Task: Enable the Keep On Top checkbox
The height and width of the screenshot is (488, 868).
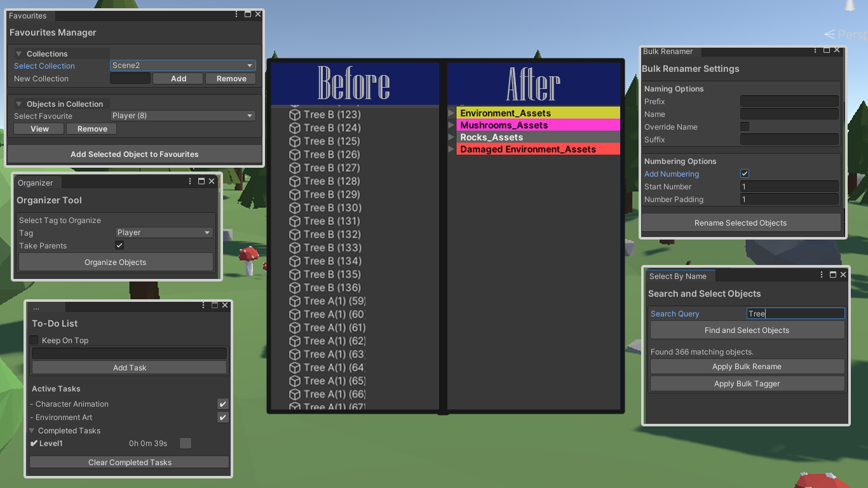Action: coord(34,340)
